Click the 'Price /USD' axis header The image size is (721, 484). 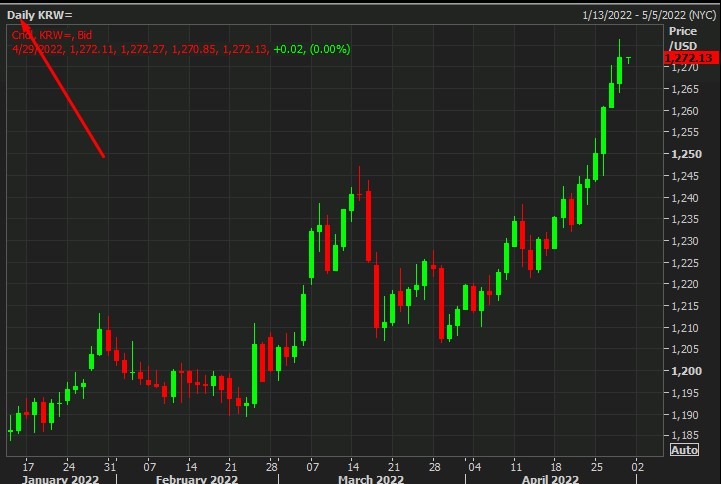683,38
